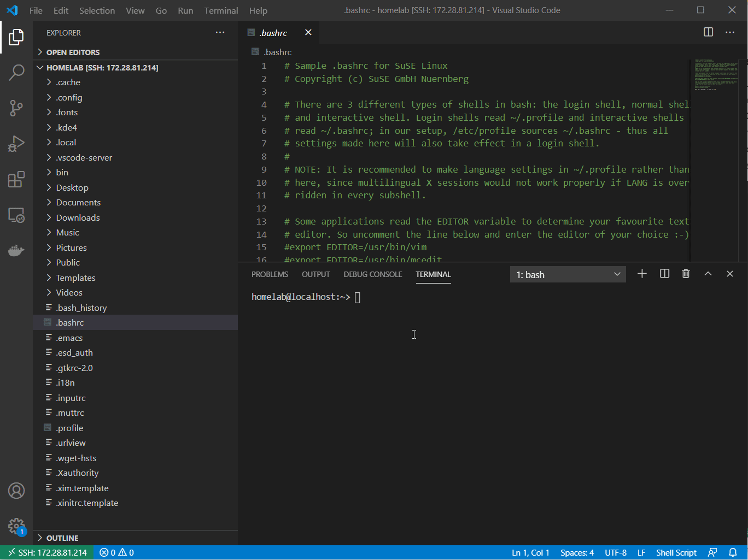The width and height of the screenshot is (748, 560).
Task: Open remote SSH: 172.28.81.214 status indicator
Action: 47,552
